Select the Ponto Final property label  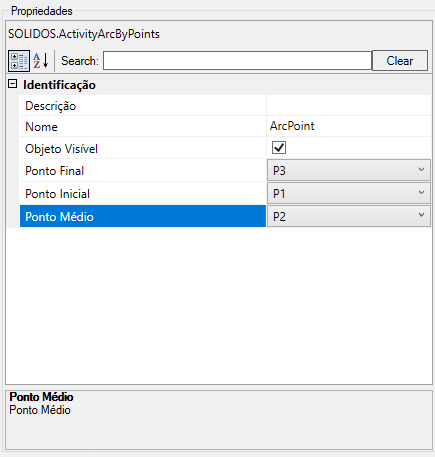coord(54,171)
